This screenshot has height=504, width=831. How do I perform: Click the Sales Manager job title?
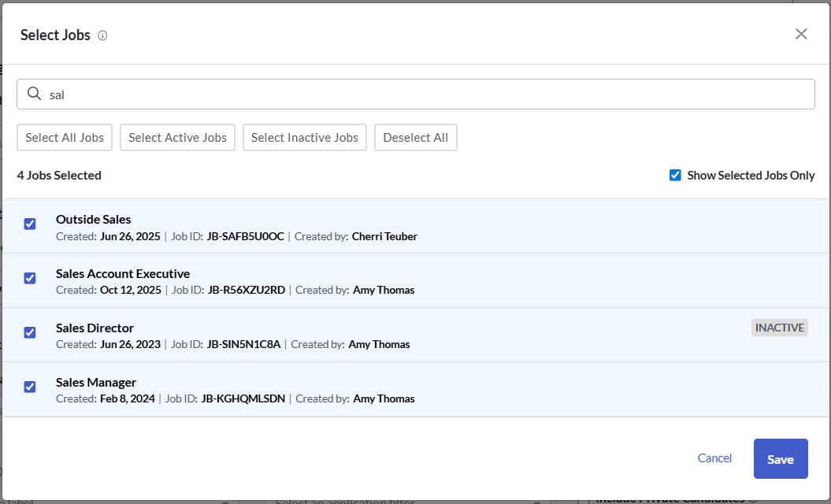(x=96, y=382)
